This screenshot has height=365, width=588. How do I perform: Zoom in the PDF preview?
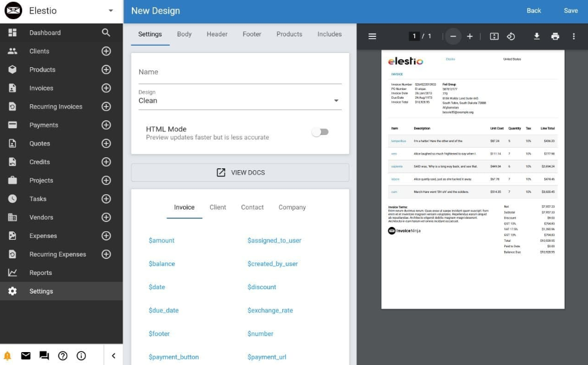click(x=470, y=36)
